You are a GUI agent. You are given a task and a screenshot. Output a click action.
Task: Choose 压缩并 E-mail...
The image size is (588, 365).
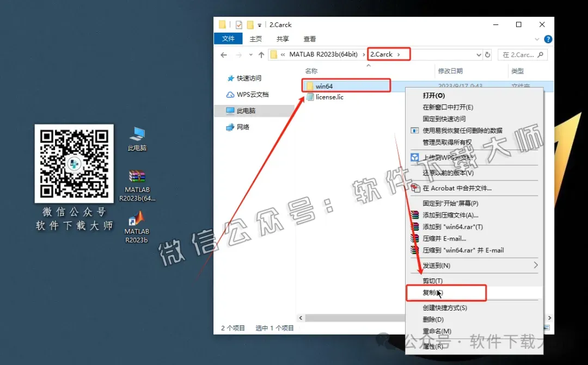[x=474, y=238]
